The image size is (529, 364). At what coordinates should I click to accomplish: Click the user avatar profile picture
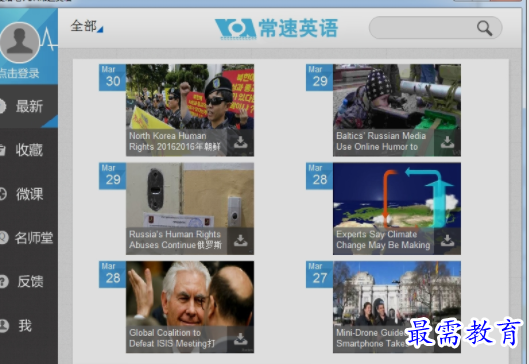click(x=19, y=43)
